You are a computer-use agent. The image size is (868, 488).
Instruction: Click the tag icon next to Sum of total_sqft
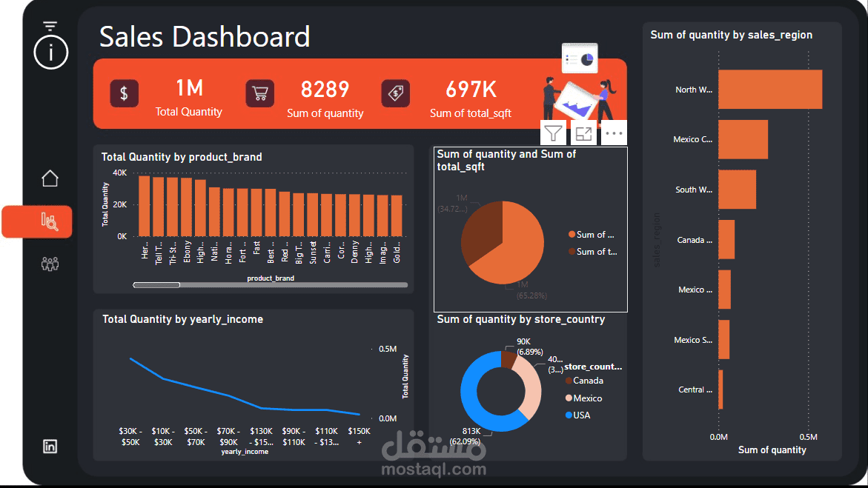(396, 93)
